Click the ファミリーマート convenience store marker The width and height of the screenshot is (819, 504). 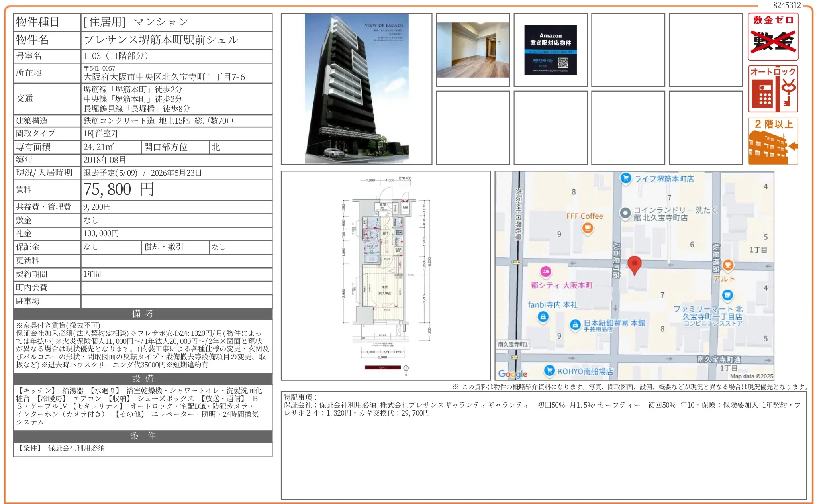[x=727, y=295]
